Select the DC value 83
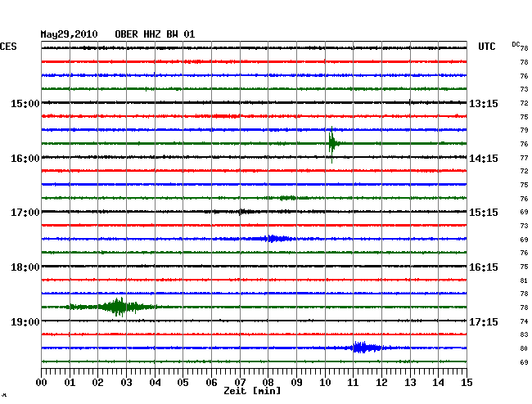 tap(524, 334)
